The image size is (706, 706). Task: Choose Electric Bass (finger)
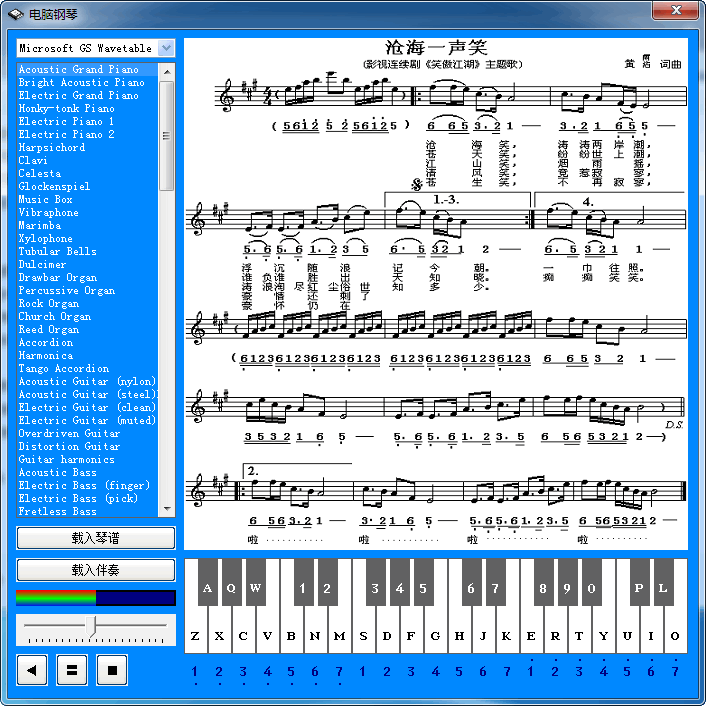(88, 486)
